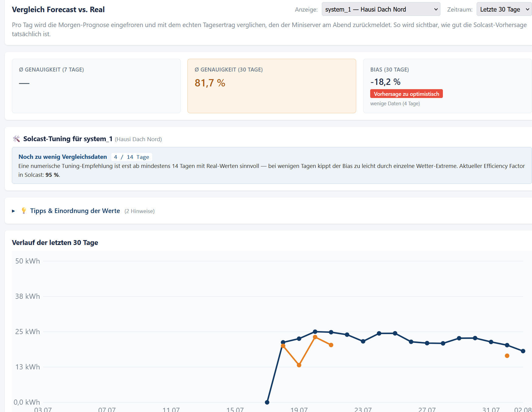Click Noch zu wenig Vergleichsdaten heading
This screenshot has height=412, width=532.
63,157
